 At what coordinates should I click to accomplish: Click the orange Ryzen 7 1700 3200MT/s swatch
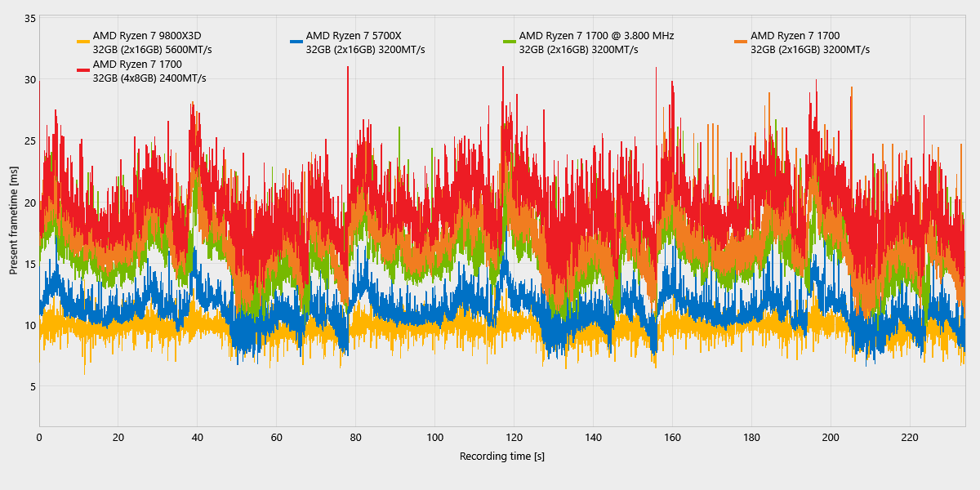[x=741, y=42]
